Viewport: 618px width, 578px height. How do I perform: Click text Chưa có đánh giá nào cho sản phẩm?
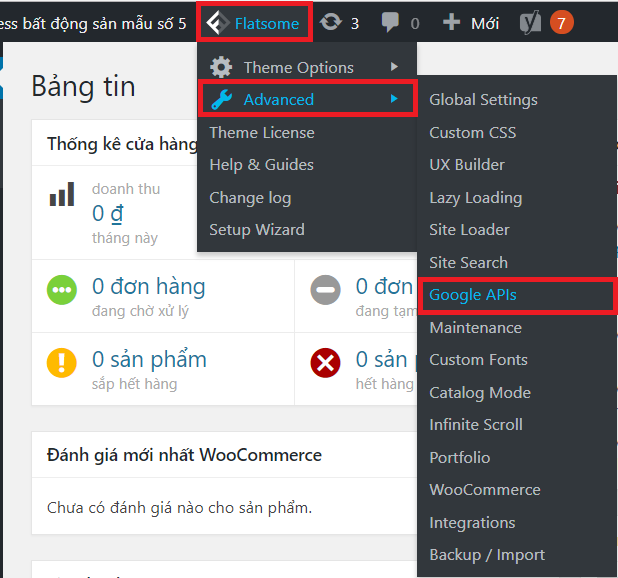pos(179,508)
